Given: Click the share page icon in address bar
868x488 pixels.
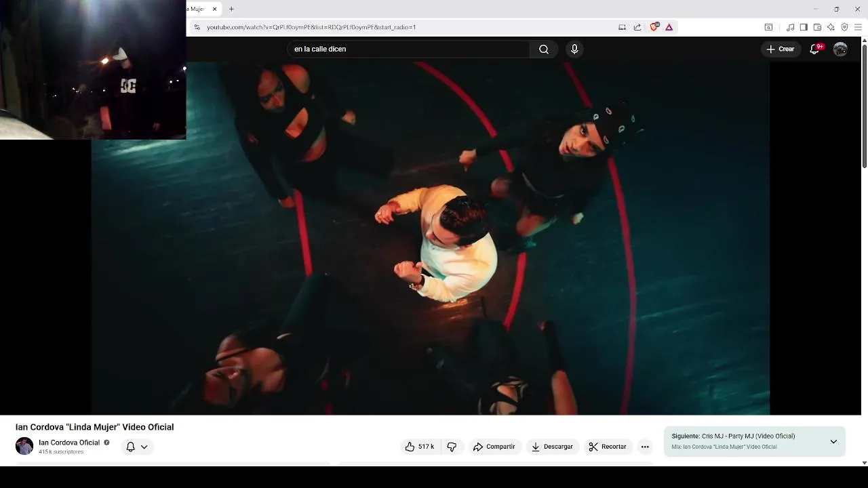Looking at the screenshot, I should [637, 27].
